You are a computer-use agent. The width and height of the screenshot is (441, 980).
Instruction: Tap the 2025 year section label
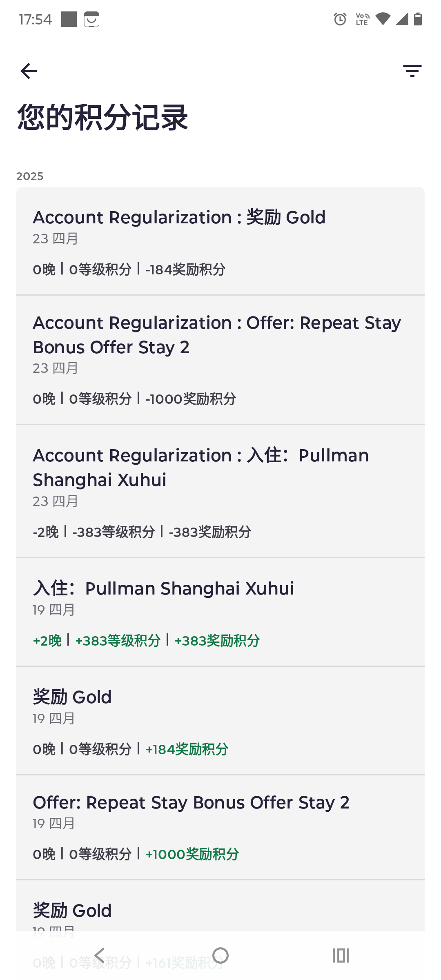(x=30, y=176)
